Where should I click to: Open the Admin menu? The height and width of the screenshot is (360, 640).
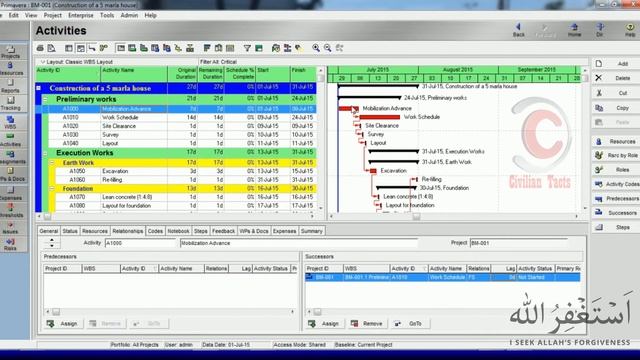[x=129, y=16]
